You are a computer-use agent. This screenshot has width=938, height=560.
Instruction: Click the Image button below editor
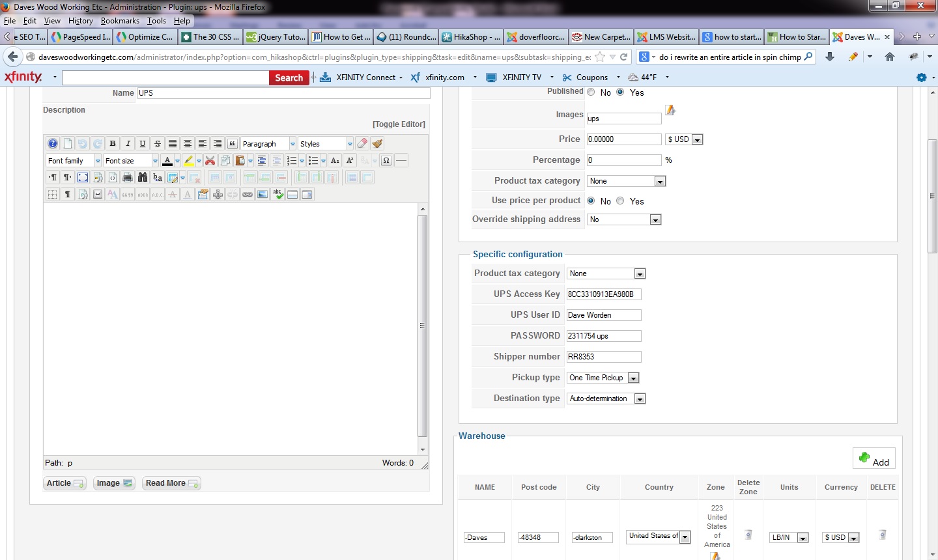(x=114, y=483)
